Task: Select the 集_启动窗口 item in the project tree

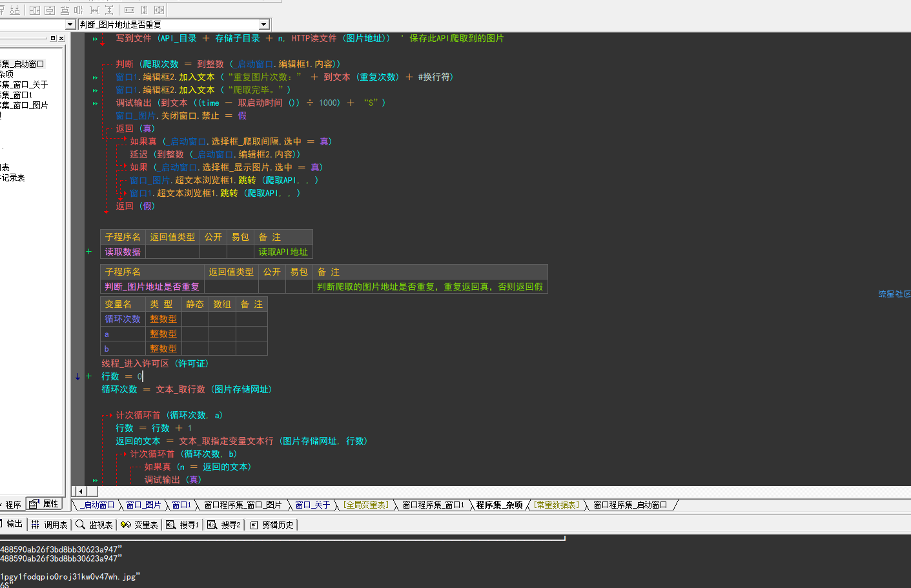Action: (x=22, y=64)
